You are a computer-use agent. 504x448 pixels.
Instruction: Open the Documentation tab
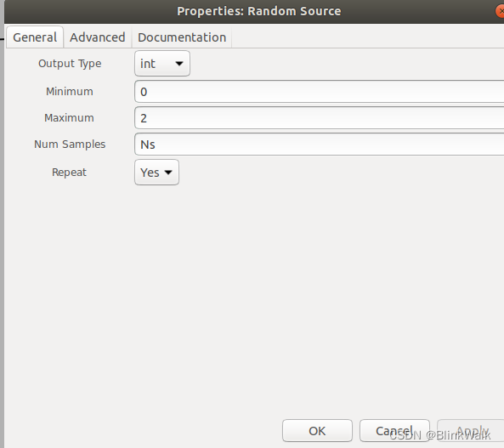[x=182, y=37]
